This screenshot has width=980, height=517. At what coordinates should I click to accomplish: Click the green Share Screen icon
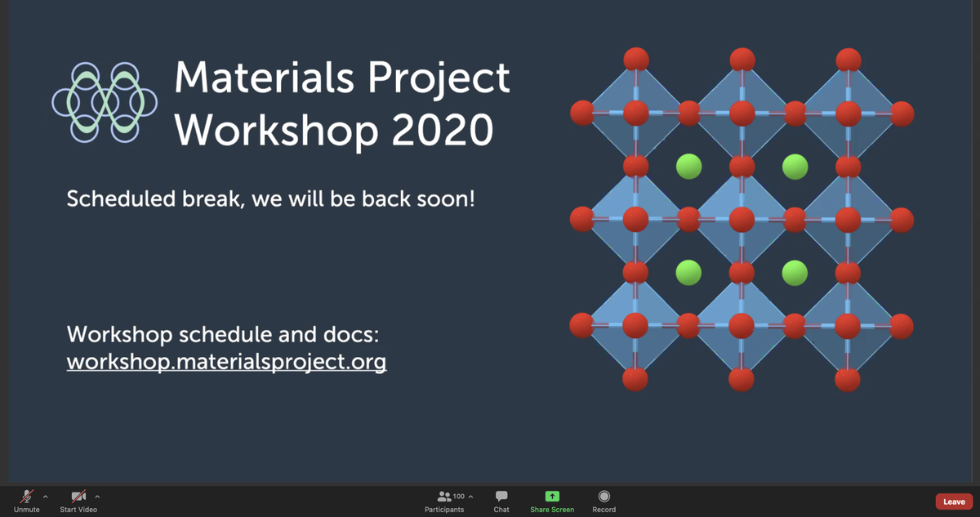coord(552,497)
